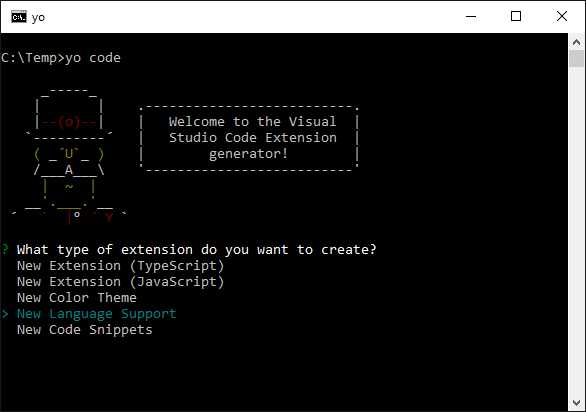Click the 'yo' window title text
The image size is (586, 412).
tap(38, 18)
